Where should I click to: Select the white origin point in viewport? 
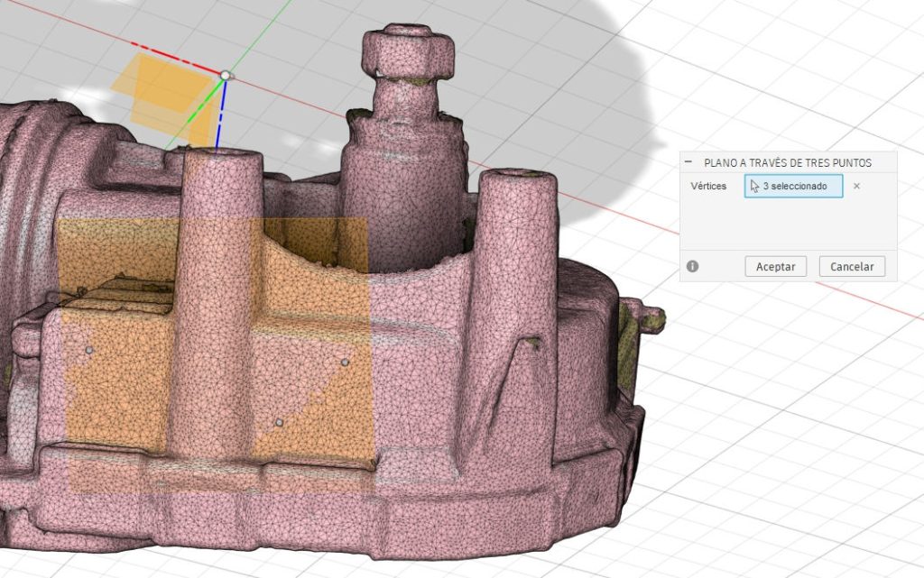[x=226, y=77]
